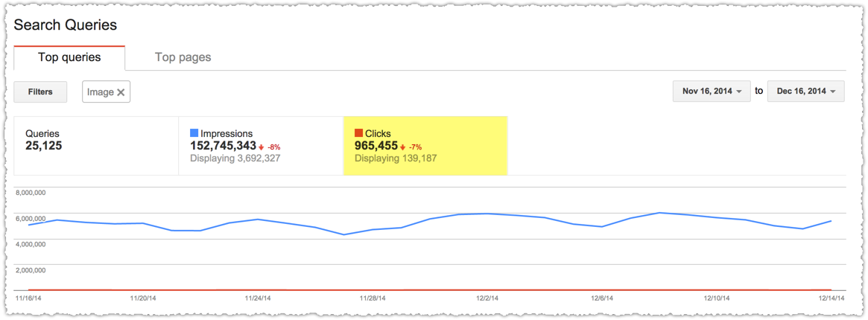
Task: Open the Filters button
Action: (40, 92)
